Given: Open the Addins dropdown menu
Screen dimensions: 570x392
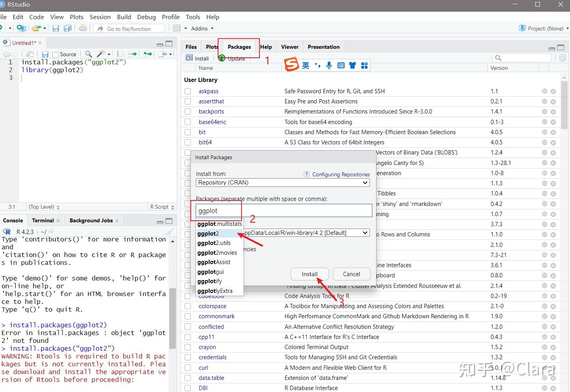Looking at the screenshot, I should [x=202, y=28].
